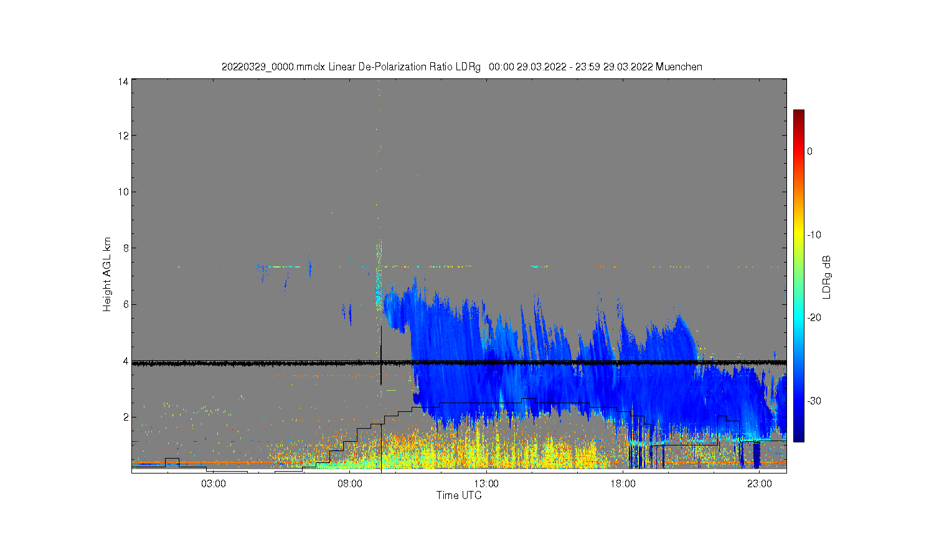Click the vertical black spike near 09:00

(x=381, y=355)
